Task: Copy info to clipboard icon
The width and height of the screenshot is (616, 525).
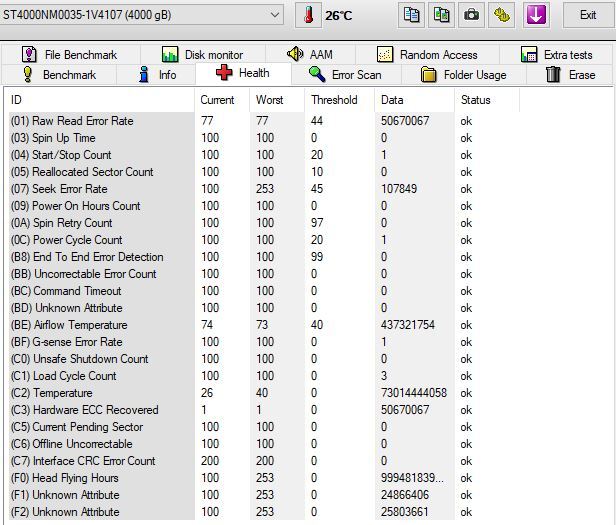Action: (x=411, y=15)
